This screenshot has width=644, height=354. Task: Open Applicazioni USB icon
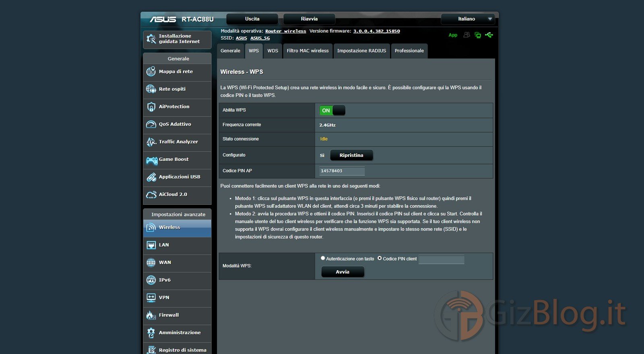tap(151, 177)
